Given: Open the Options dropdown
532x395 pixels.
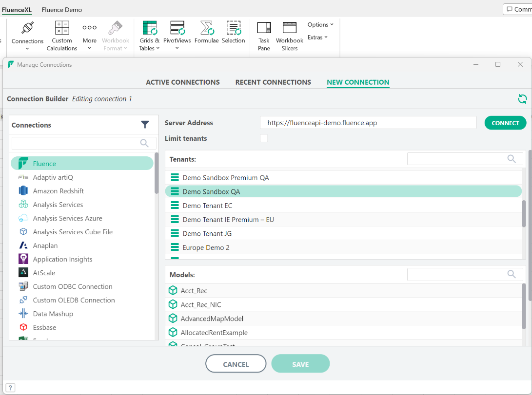Looking at the screenshot, I should click(x=320, y=24).
